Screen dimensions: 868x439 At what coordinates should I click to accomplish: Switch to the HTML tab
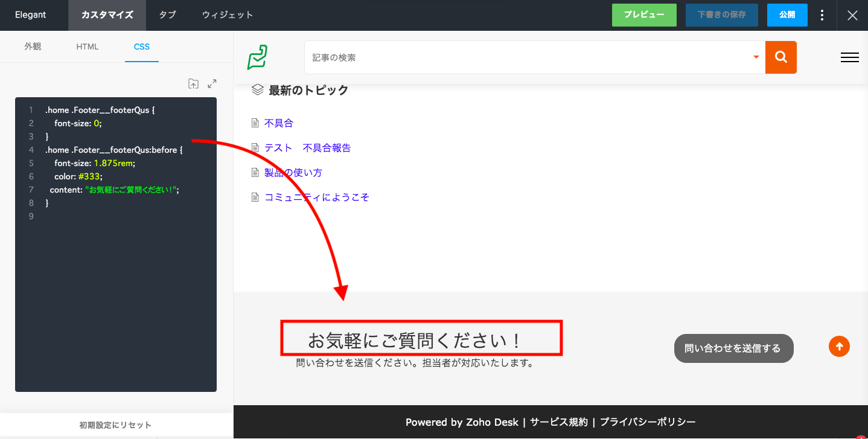(87, 46)
